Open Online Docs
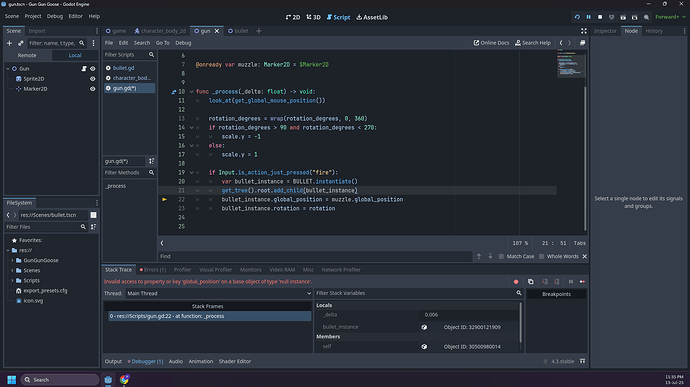Screen dimensions: 690x387 coord(491,43)
